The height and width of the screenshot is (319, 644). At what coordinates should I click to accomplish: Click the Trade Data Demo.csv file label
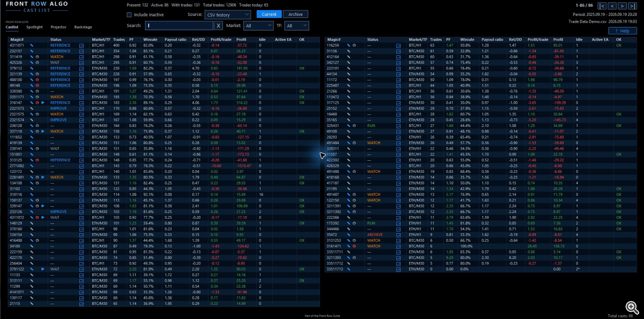pos(587,21)
